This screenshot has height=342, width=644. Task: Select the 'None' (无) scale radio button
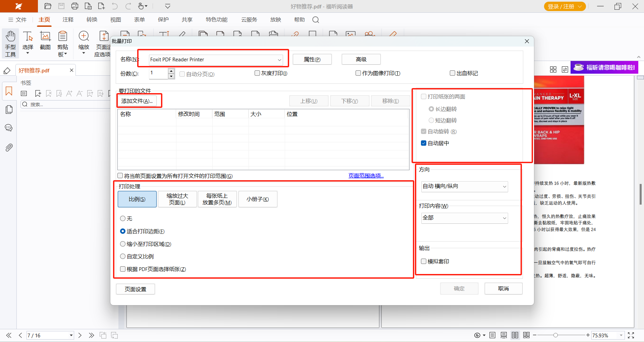123,218
